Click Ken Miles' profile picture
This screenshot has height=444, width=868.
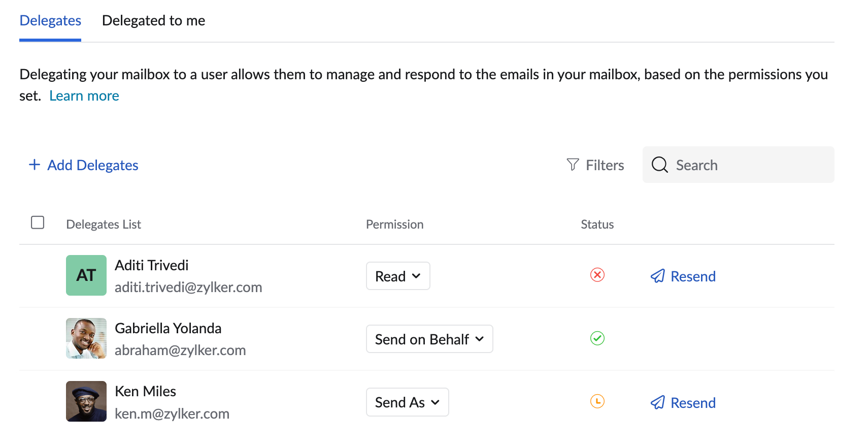86,401
